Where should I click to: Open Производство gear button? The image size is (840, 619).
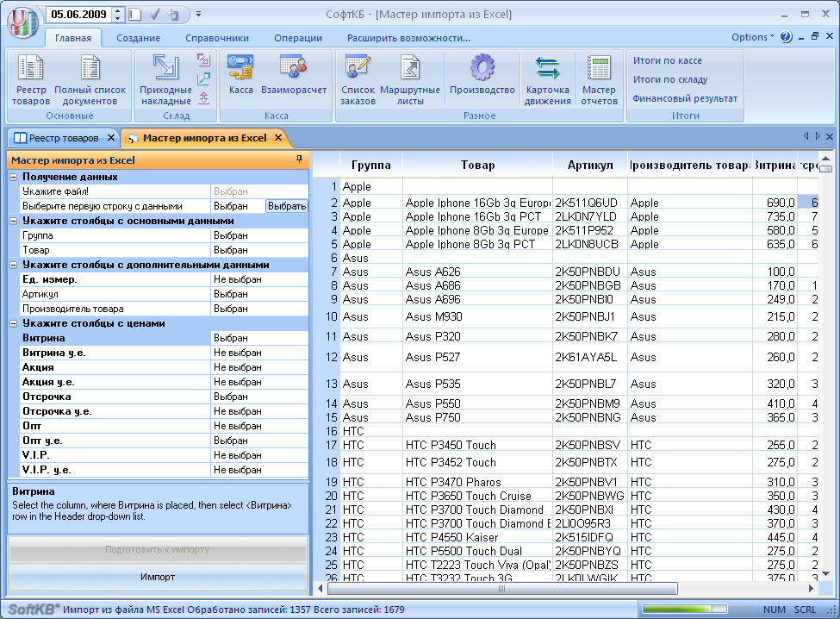[x=482, y=74]
